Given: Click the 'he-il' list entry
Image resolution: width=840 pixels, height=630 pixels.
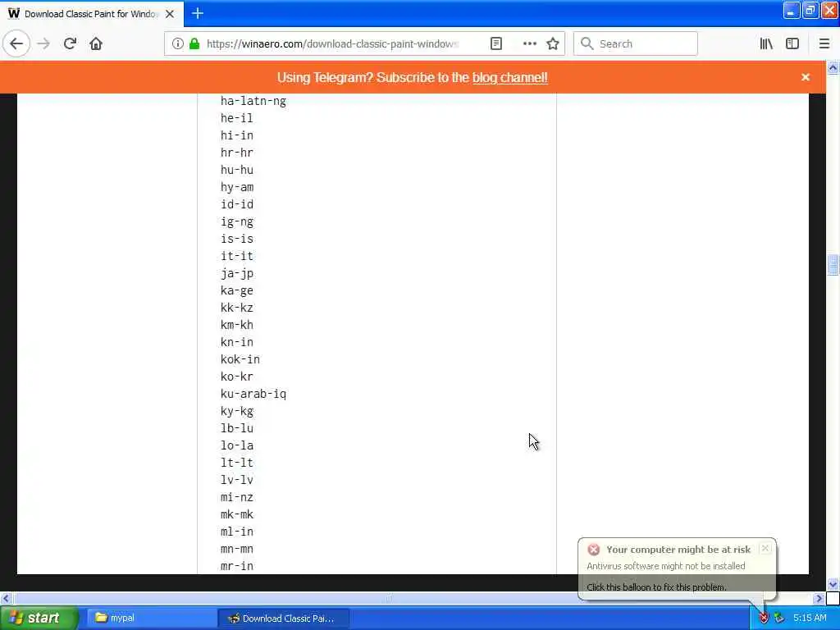Looking at the screenshot, I should [x=237, y=118].
